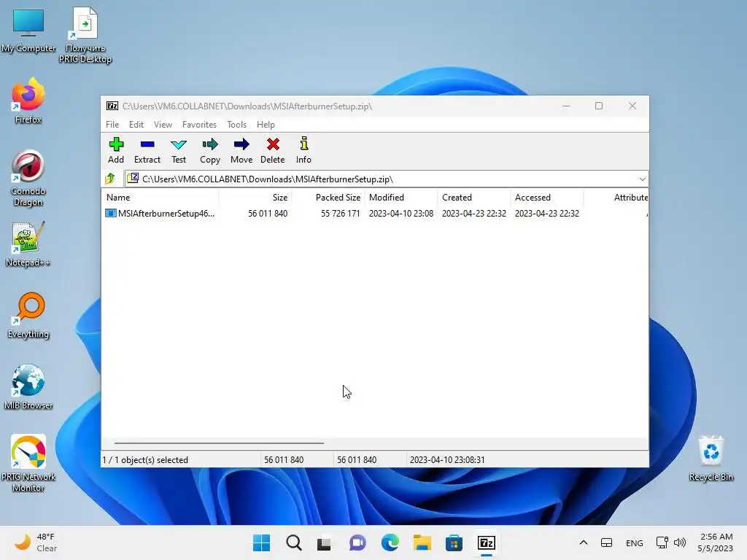Show hidden system tray icons
747x560 pixels.
(x=583, y=542)
